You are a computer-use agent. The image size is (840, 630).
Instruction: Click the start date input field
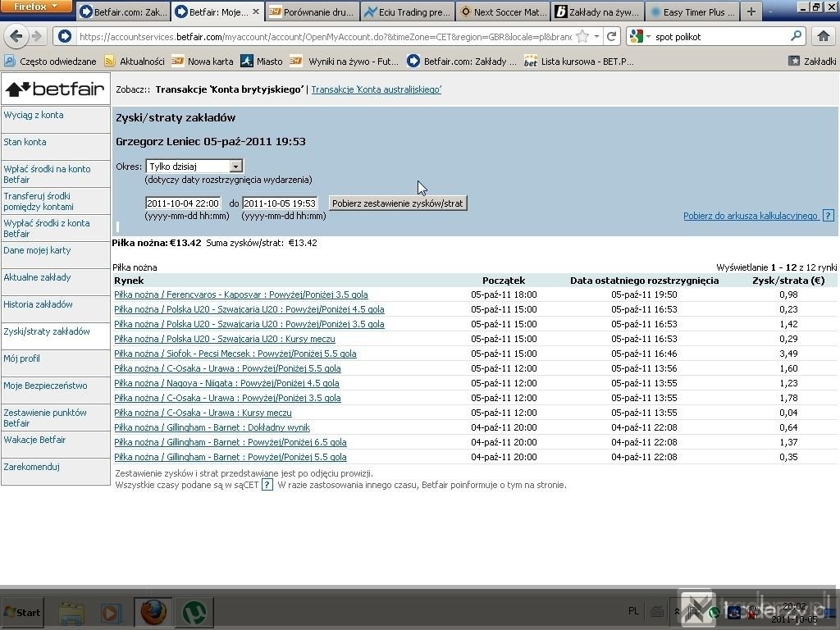183,203
